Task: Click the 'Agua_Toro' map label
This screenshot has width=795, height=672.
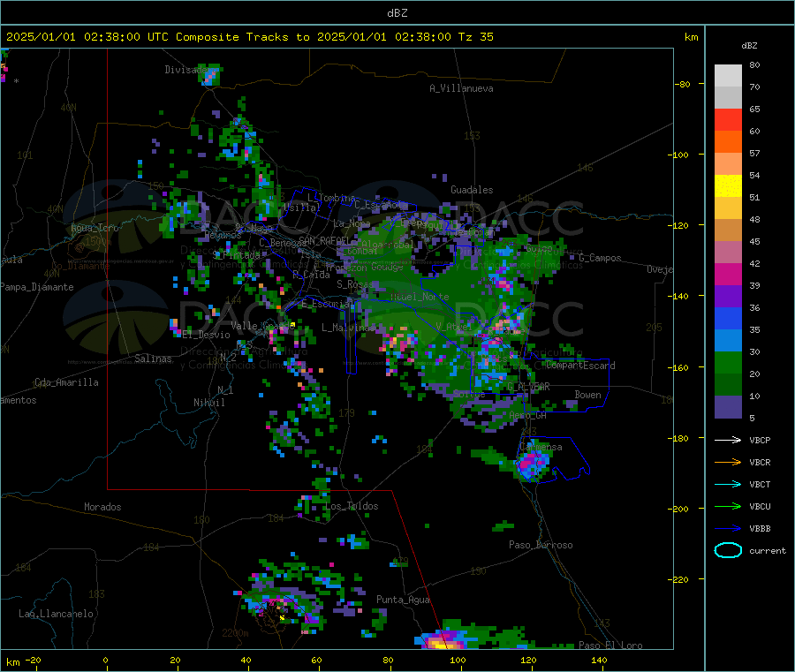Action: [95, 228]
